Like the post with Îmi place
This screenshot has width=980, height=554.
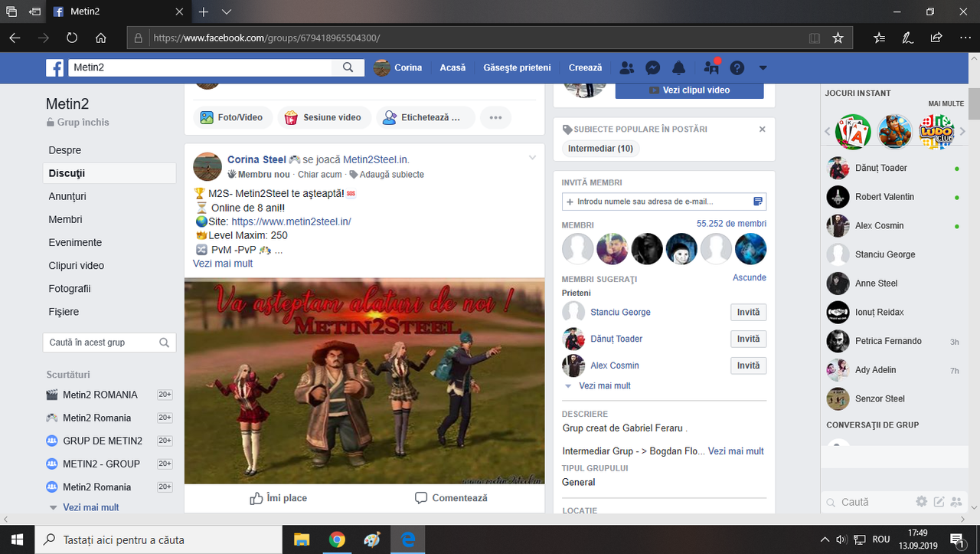[x=278, y=498]
